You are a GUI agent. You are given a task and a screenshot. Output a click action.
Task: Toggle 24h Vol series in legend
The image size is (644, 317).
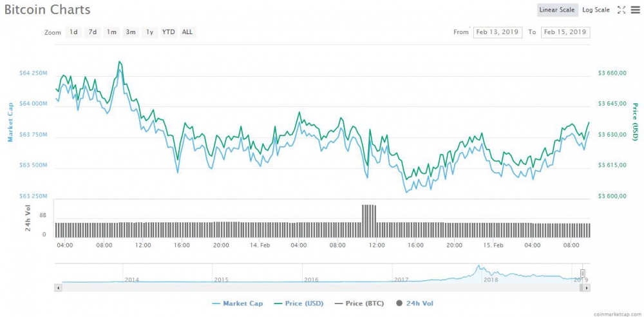tap(415, 304)
